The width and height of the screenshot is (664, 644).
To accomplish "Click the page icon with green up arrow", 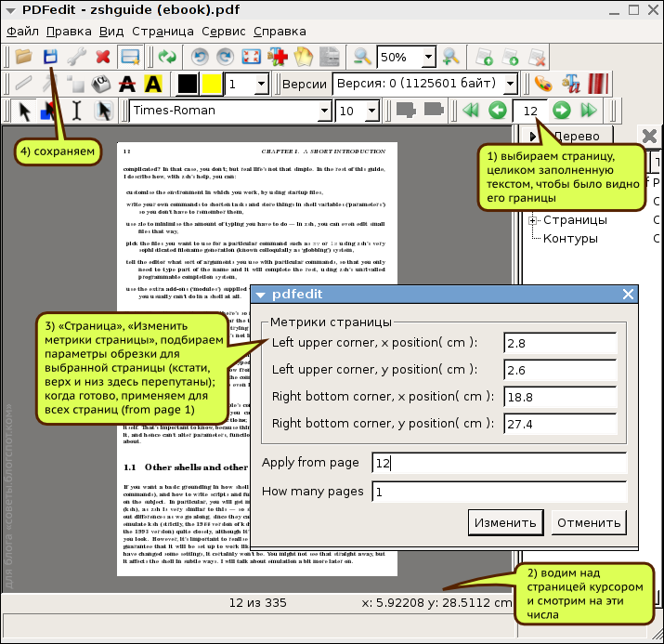I will [x=484, y=57].
